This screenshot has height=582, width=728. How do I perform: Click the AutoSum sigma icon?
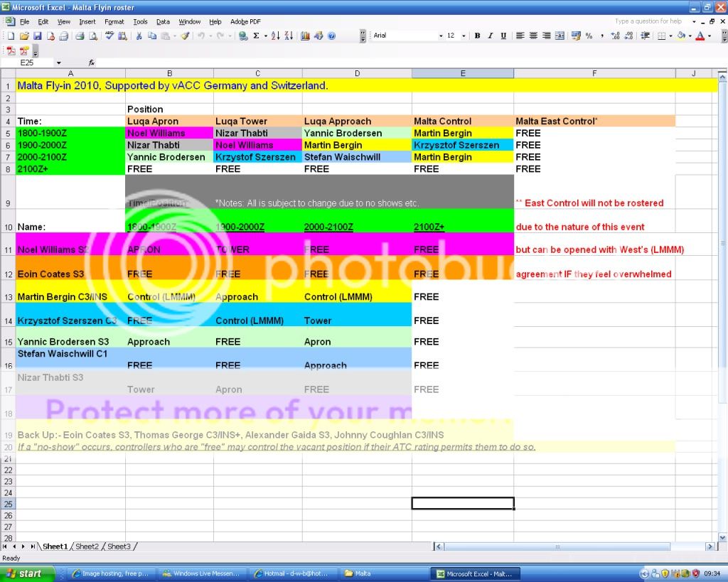(x=256, y=36)
